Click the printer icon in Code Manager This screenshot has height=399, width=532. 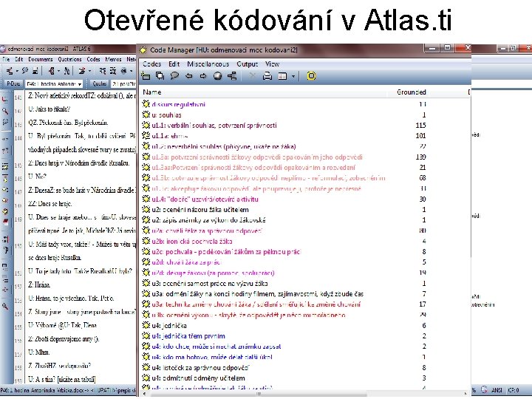[267, 76]
